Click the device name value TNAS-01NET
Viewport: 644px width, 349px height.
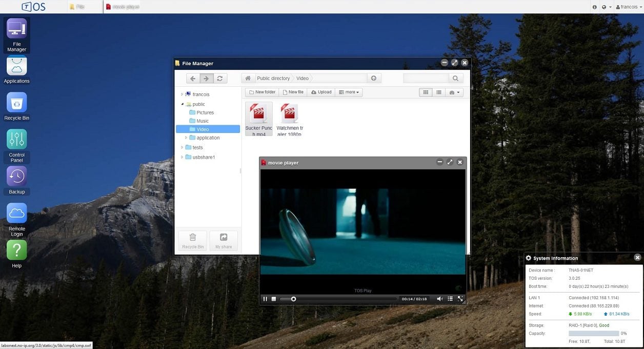tap(581, 270)
